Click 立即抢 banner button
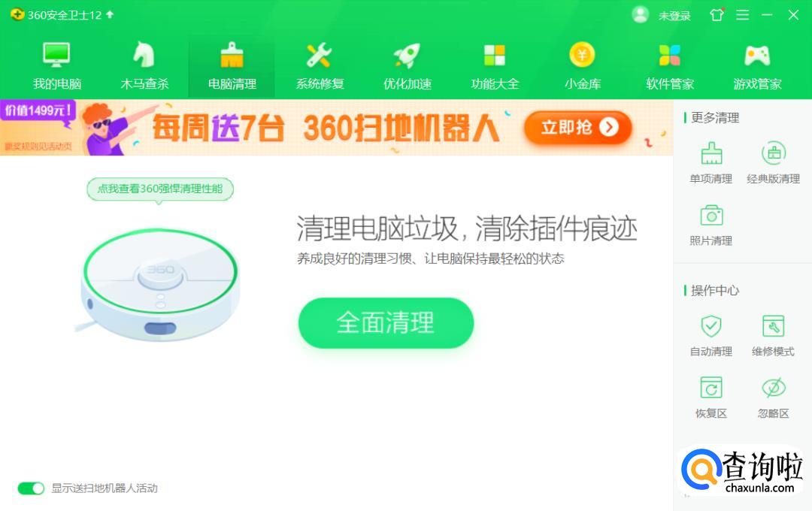This screenshot has width=812, height=511. [x=578, y=127]
